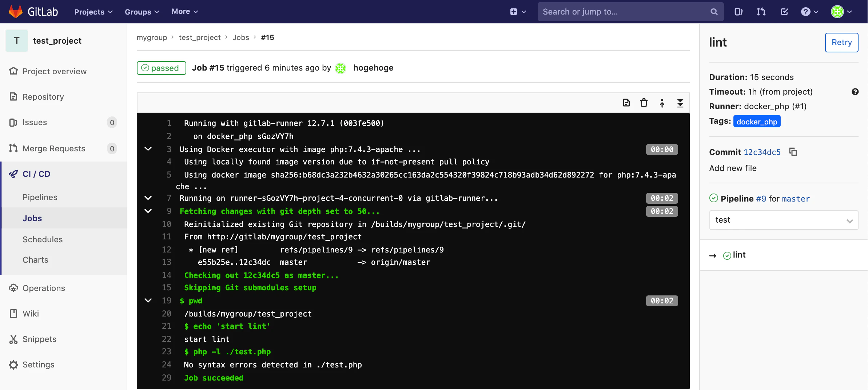The height and width of the screenshot is (390, 868).
Task: Open To-Do list icon in navbar
Action: point(784,12)
